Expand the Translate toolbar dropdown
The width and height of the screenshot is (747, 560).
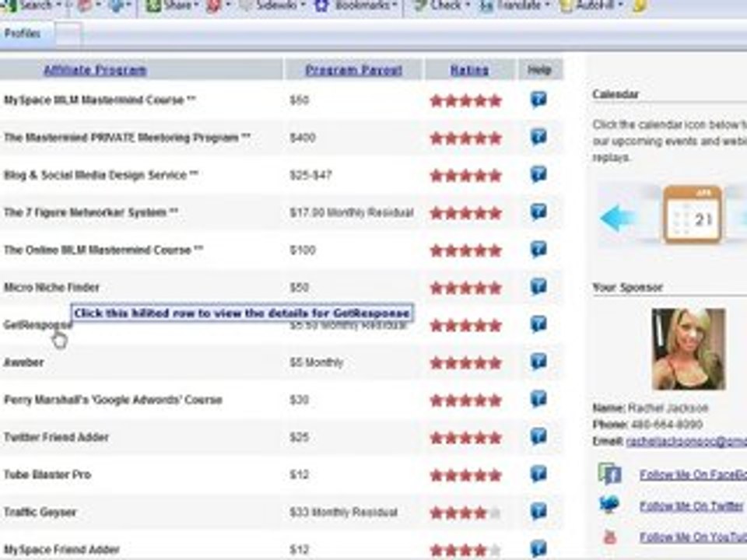[547, 5]
